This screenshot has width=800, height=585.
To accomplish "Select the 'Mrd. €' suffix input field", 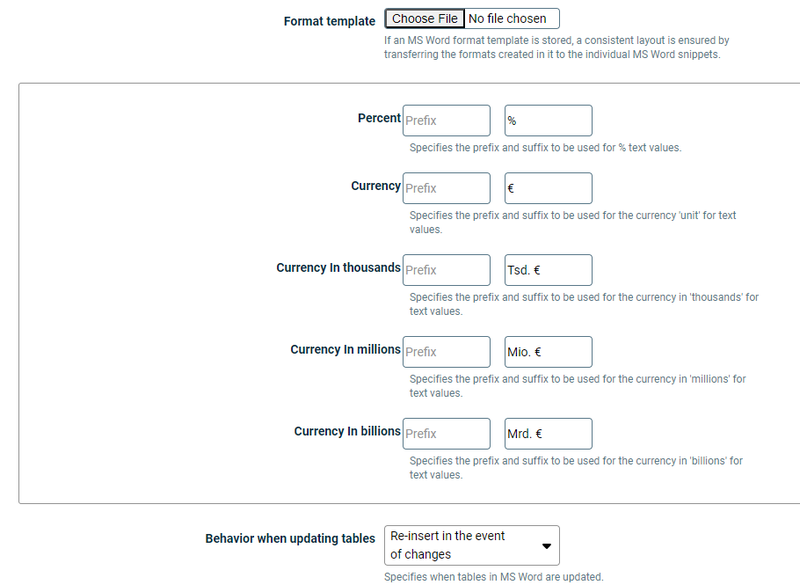I will [548, 433].
